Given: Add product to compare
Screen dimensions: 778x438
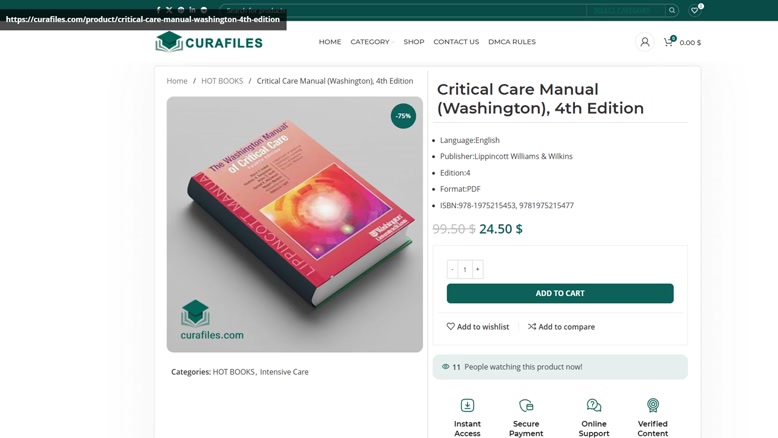Looking at the screenshot, I should (561, 326).
